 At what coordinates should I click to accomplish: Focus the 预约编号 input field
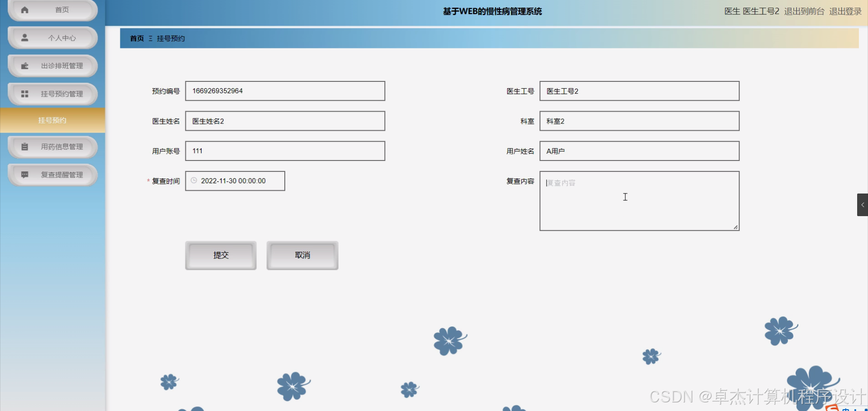285,91
